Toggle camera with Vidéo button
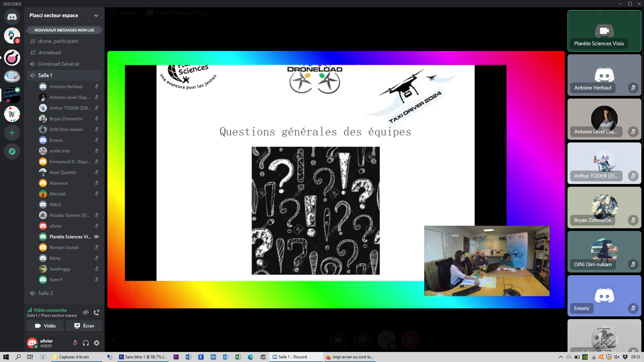The height and width of the screenshot is (362, 644). click(45, 326)
